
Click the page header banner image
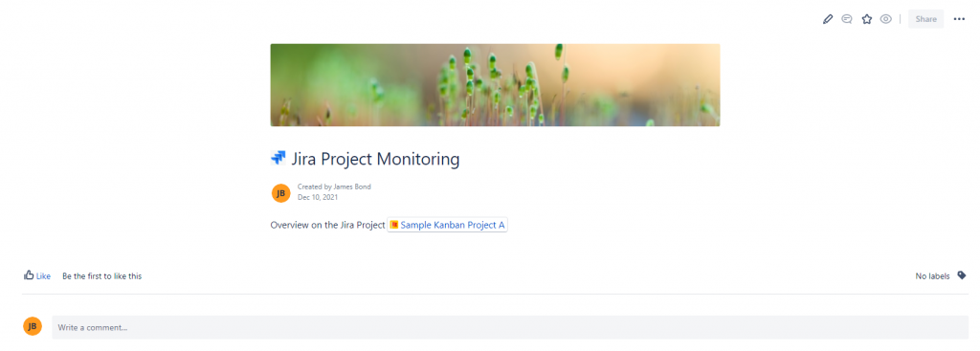[x=495, y=85]
